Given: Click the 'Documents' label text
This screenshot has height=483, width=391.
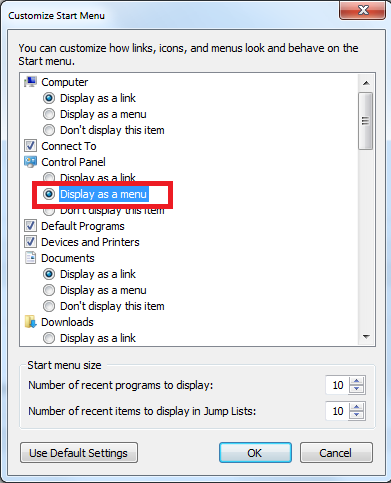Looking at the screenshot, I should (68, 258).
